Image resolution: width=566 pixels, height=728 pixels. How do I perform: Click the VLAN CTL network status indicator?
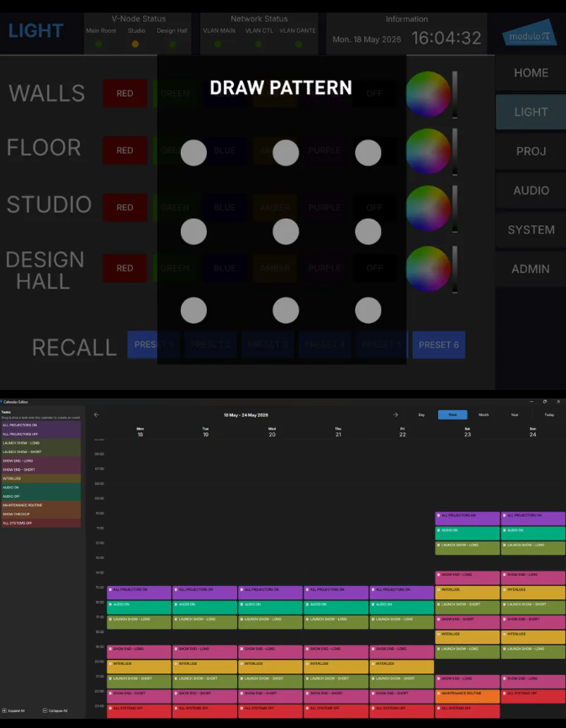[258, 44]
